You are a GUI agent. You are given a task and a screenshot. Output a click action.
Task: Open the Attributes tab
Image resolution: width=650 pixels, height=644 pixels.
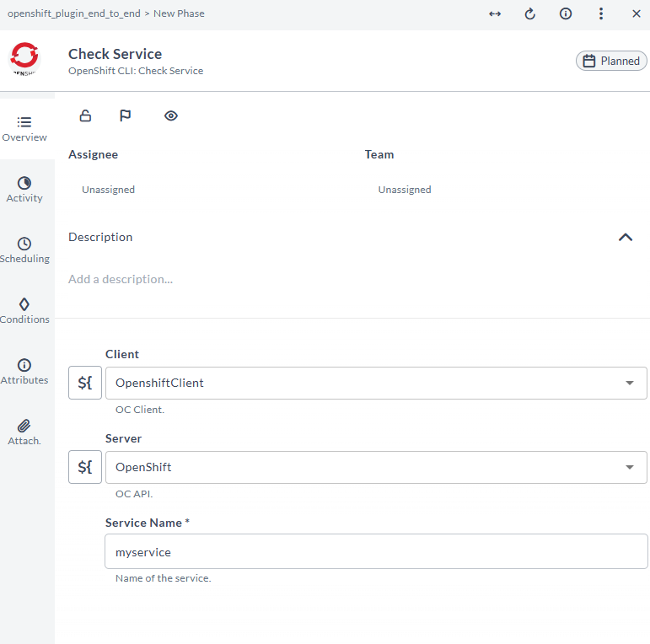(24, 372)
